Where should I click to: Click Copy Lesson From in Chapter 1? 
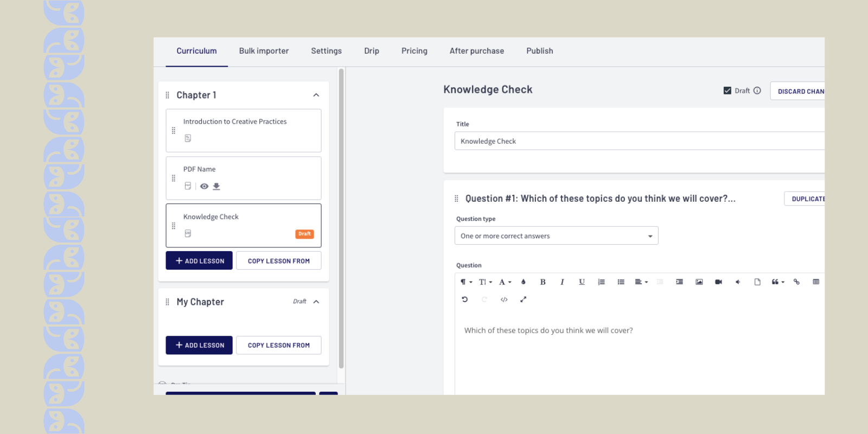[279, 260]
